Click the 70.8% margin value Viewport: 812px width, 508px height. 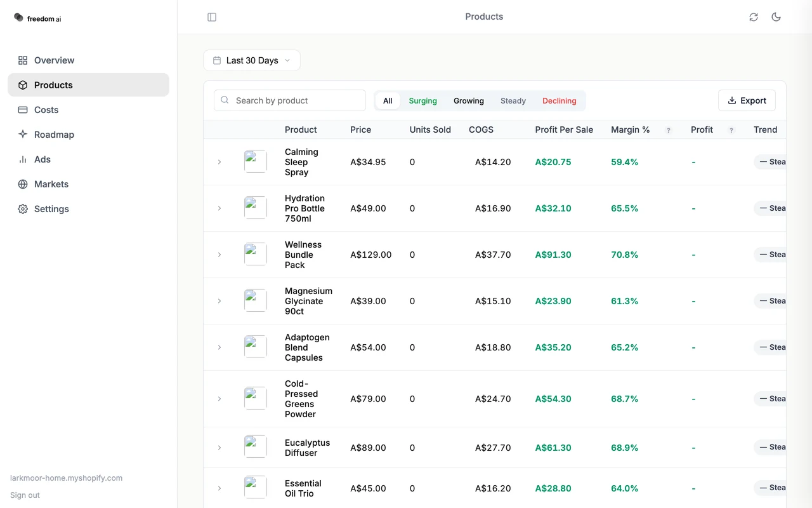point(624,255)
